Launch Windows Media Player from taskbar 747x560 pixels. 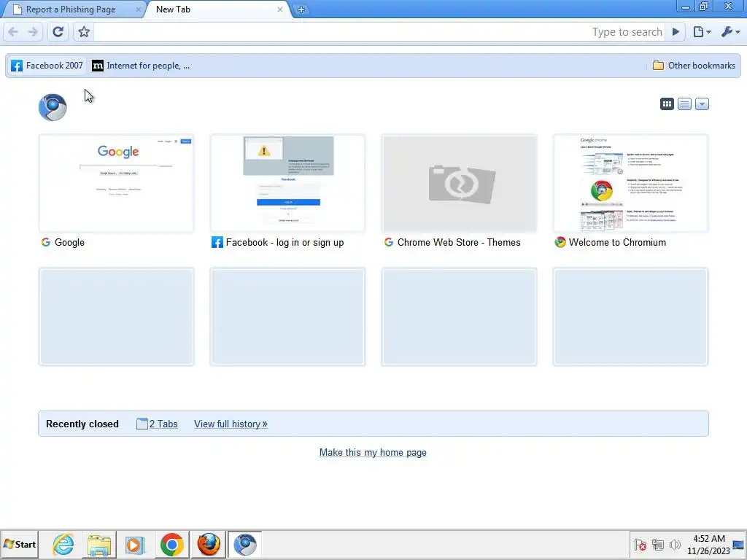click(x=135, y=544)
